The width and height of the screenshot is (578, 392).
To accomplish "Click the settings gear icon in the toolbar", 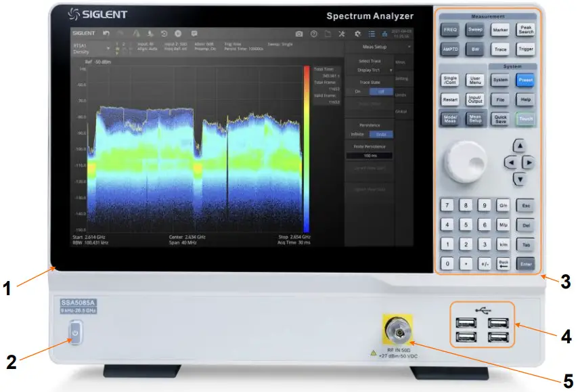I will [358, 34].
